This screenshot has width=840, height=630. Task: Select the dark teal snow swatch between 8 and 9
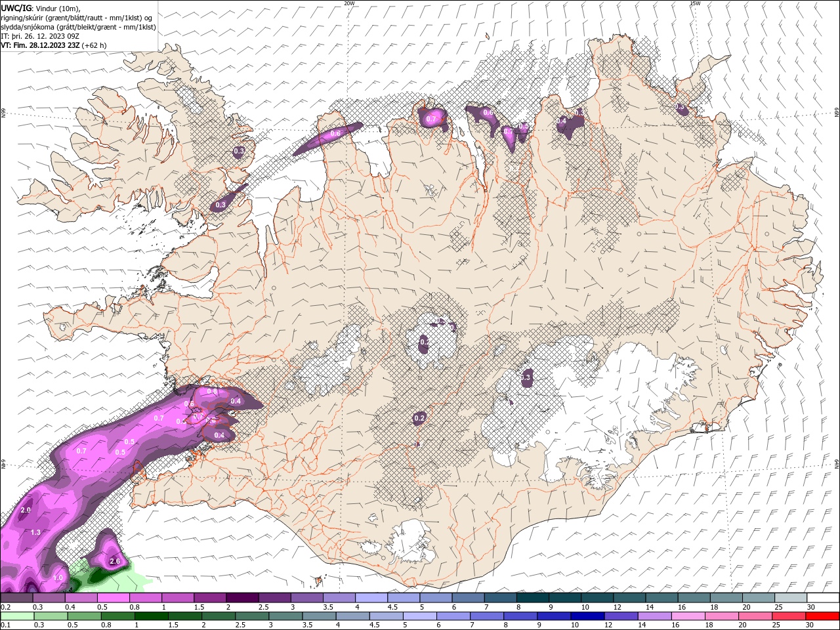click(x=532, y=598)
